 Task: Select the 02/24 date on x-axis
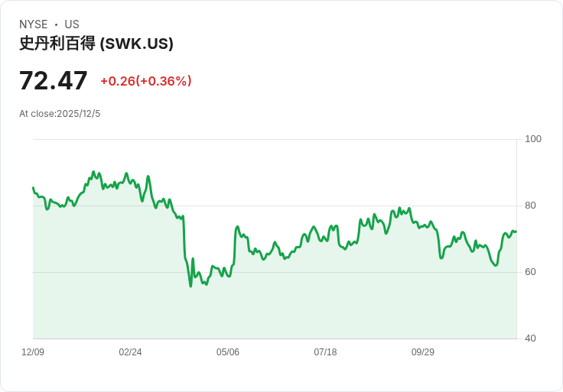(130, 352)
